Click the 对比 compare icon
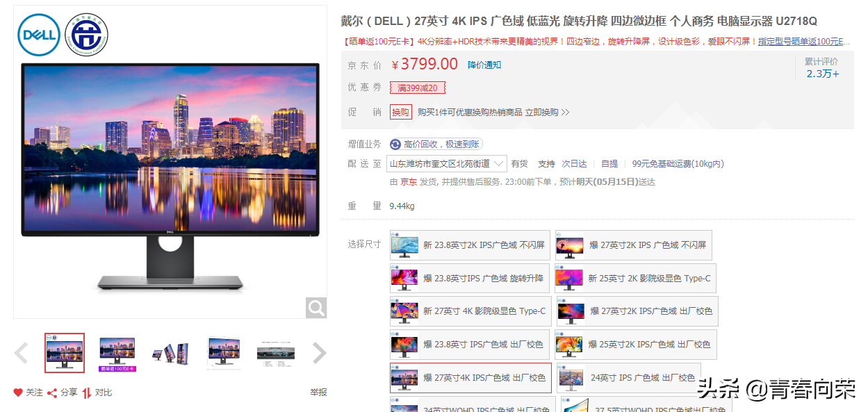 (x=87, y=393)
